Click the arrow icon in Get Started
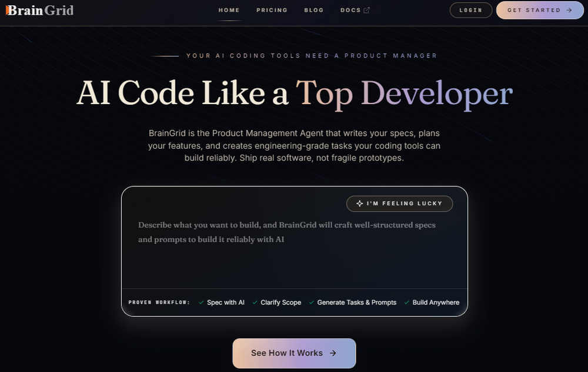Viewport: 588px width, 372px height. [569, 10]
